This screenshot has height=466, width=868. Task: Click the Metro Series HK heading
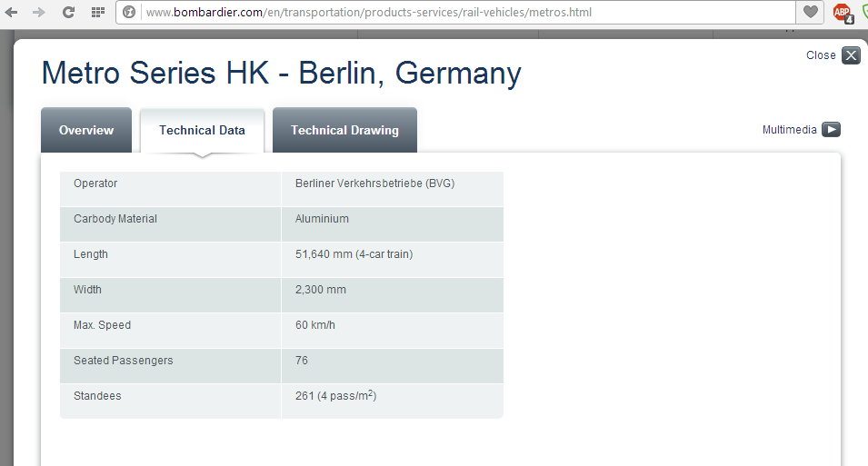(x=281, y=73)
